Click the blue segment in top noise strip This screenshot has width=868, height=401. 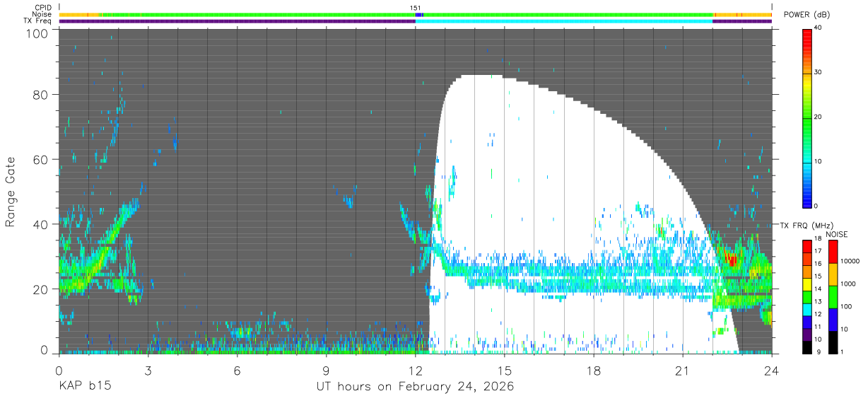418,14
